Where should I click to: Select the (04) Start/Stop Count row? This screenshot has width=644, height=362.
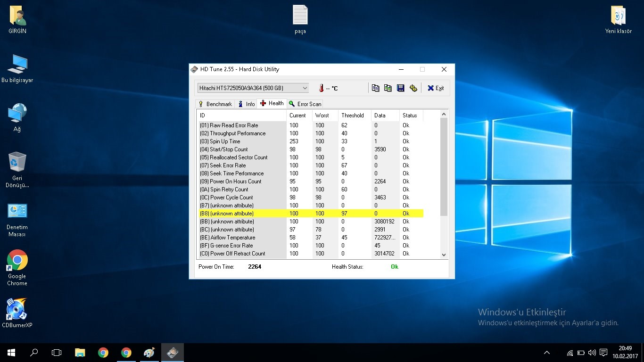pyautogui.click(x=310, y=149)
